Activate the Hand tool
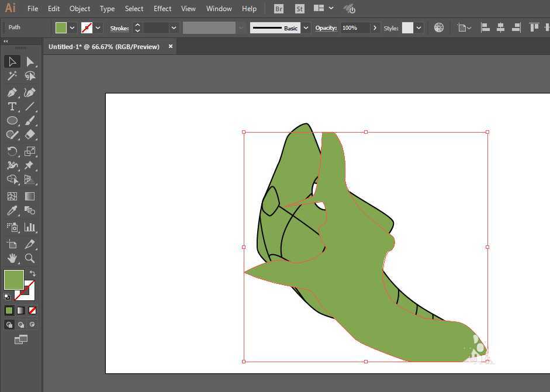Viewport: 550px width, 392px height. pyautogui.click(x=12, y=258)
